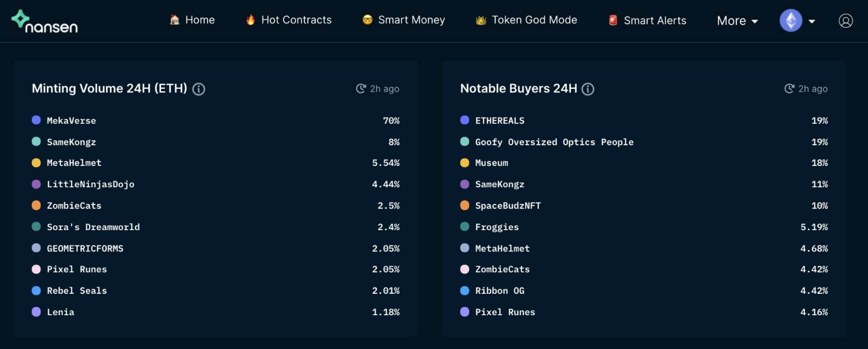Screen dimensions: 868x349
Task: Select ETHEREALS in notable buyers list
Action: pos(500,121)
